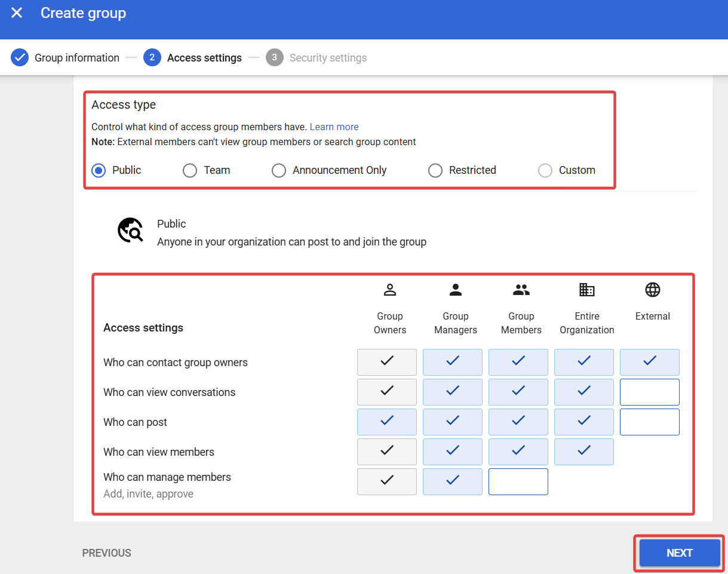Click the NEXT button

pyautogui.click(x=680, y=553)
